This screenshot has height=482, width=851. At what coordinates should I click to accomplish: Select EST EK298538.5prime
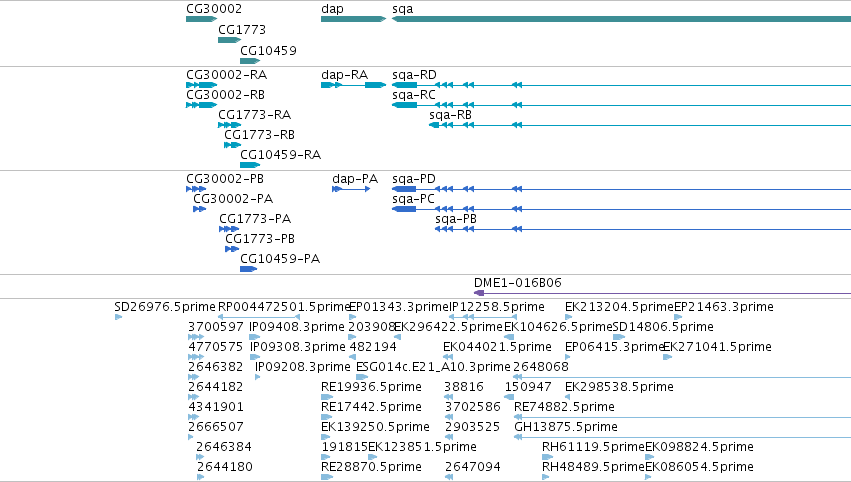tap(619, 387)
